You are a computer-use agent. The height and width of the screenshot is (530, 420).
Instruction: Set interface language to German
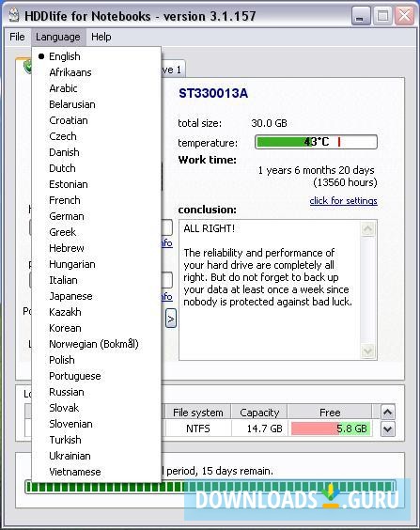pos(96,216)
